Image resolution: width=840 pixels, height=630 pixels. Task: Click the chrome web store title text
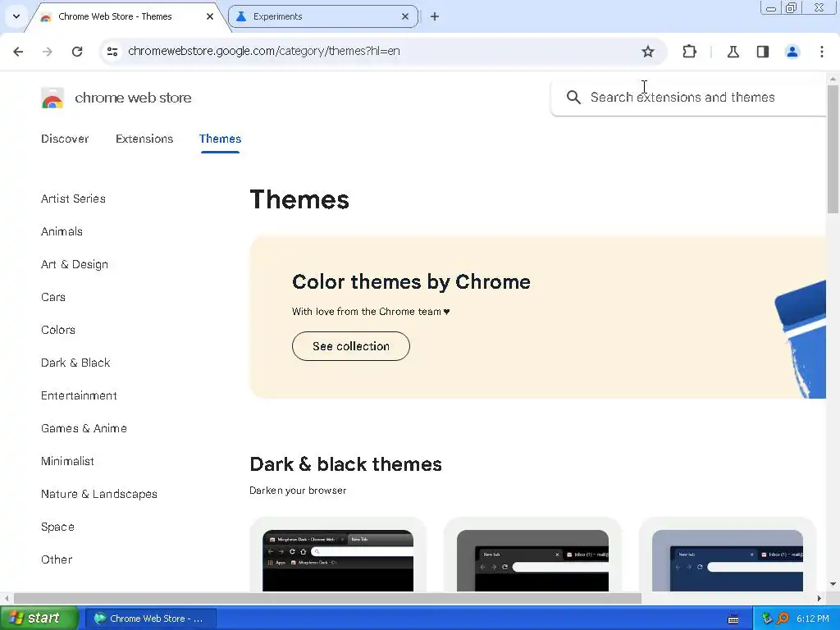[x=133, y=98]
